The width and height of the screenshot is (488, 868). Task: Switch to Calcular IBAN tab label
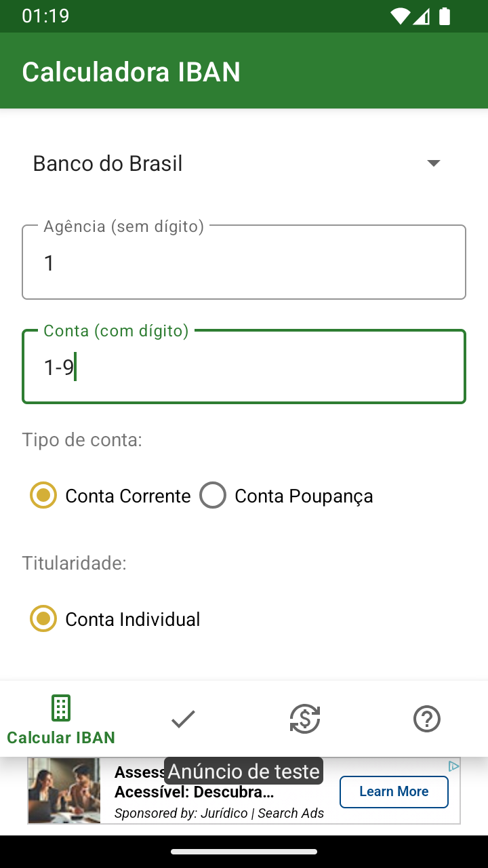(61, 738)
